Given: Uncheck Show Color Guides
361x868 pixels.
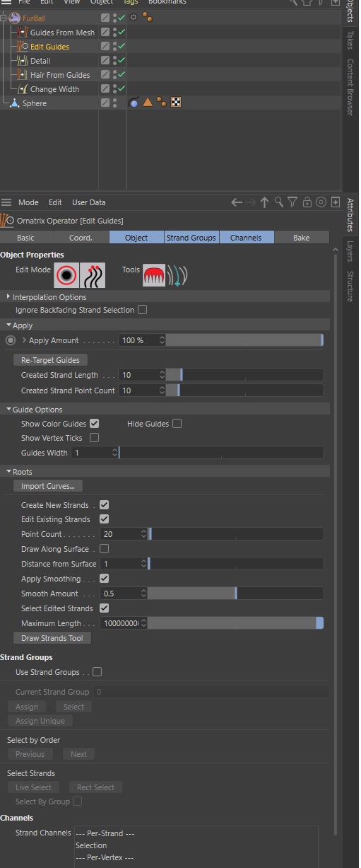Looking at the screenshot, I should pos(95,424).
